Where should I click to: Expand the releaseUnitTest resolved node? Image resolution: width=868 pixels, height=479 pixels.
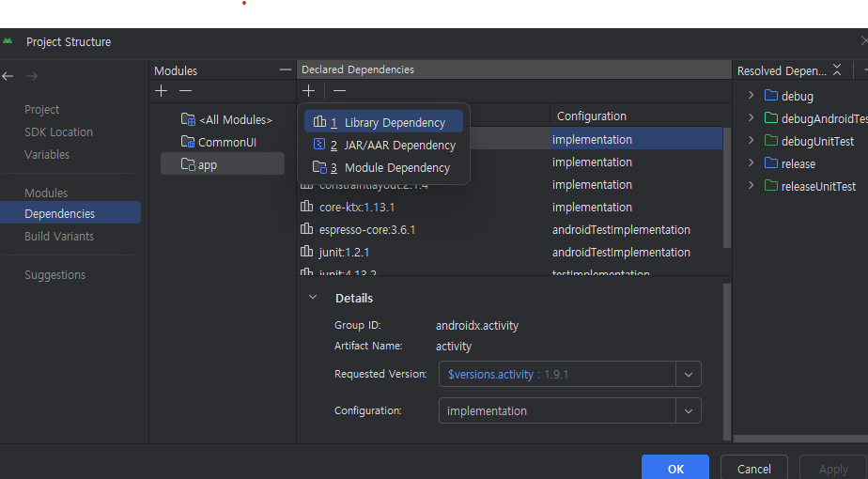coord(751,186)
